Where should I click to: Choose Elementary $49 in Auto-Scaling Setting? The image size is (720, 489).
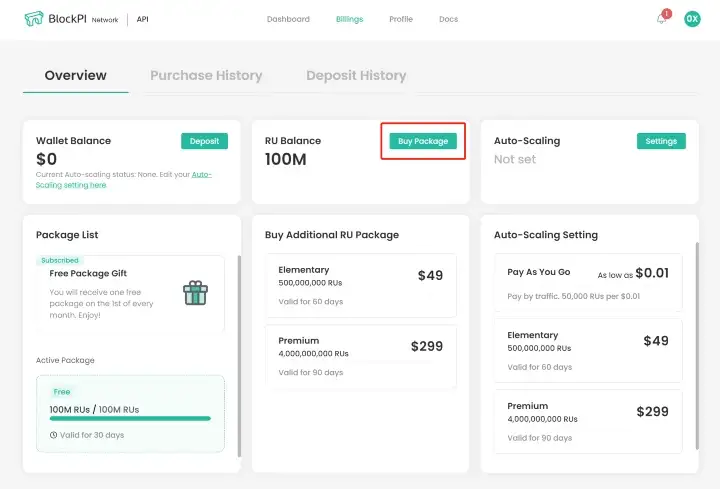pyautogui.click(x=588, y=350)
